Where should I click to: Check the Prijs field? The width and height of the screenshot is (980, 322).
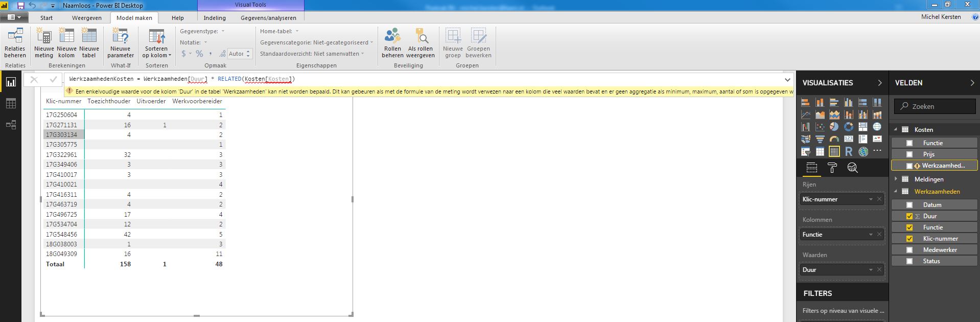coord(909,154)
